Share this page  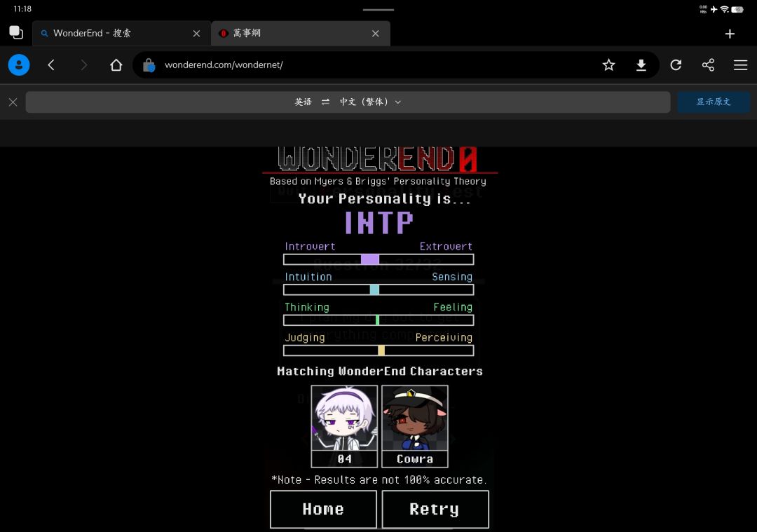point(708,64)
